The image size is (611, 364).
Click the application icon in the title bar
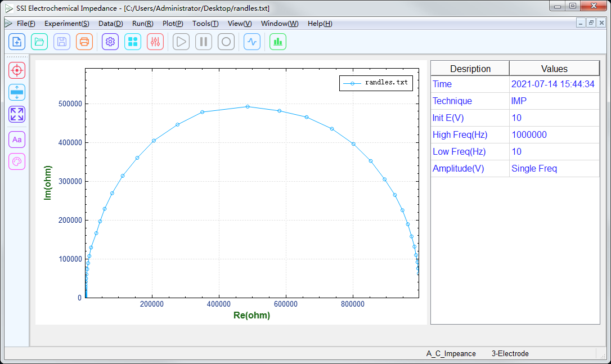(9, 8)
